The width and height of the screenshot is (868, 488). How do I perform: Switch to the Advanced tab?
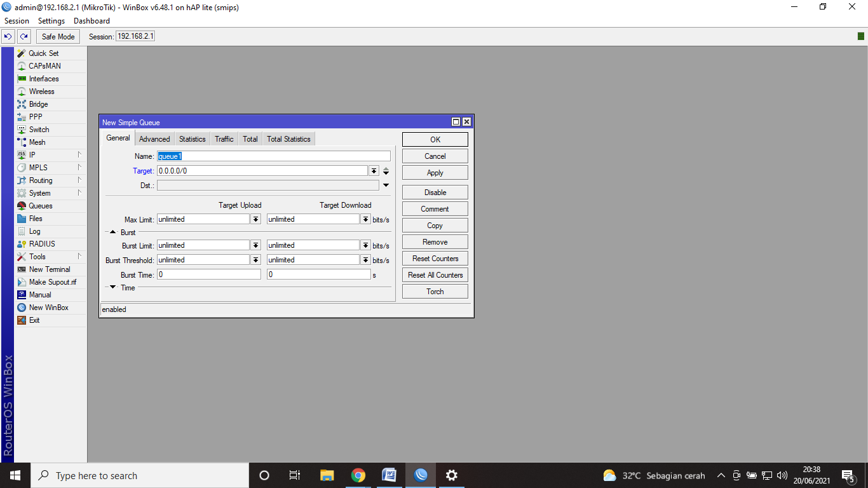click(154, 139)
